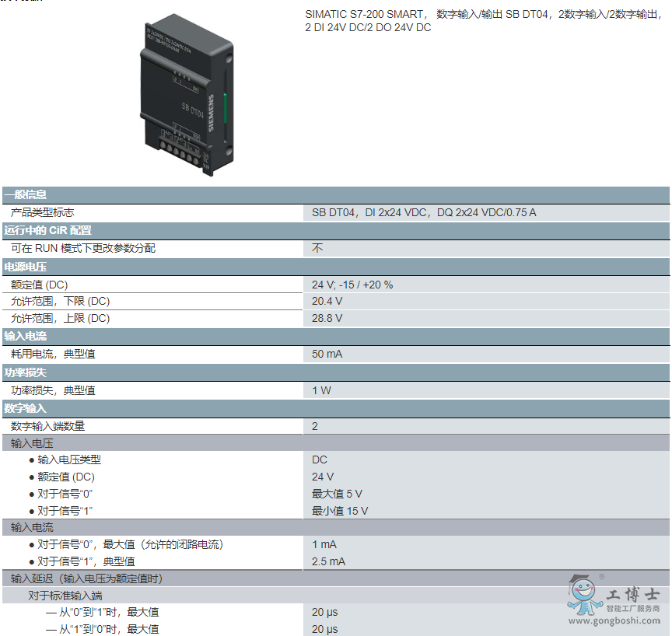Viewport: 672px width, 636px height.
Task: Click the '输入电压类型' bullet label
Action: point(69,460)
